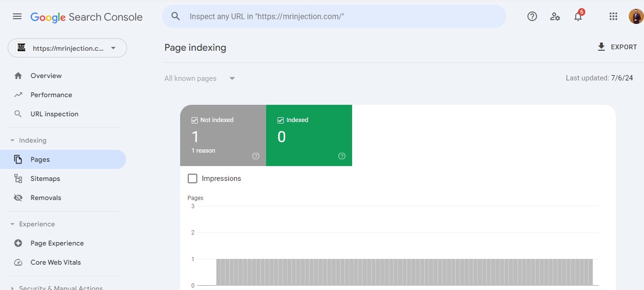Viewport: 644px width, 290px height.
Task: Open Core Web Vitals report
Action: click(x=55, y=262)
